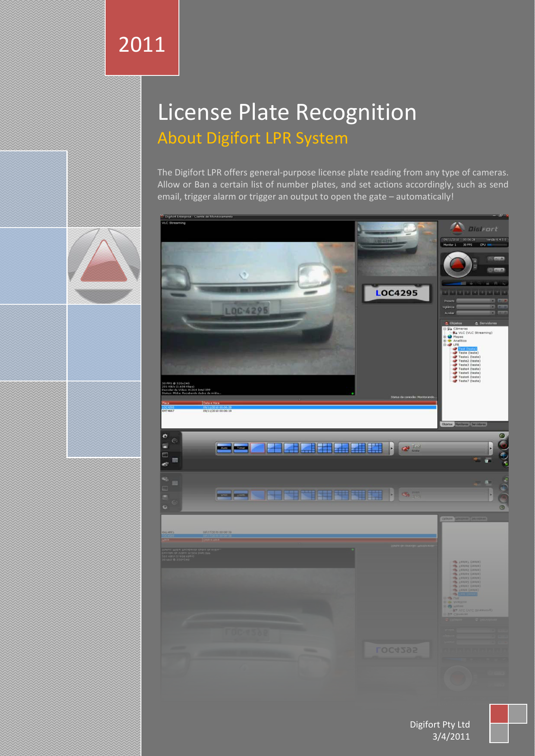Select plate row LOC4295 in results list
Viewport: 535px width, 756px height.
pos(299,407)
